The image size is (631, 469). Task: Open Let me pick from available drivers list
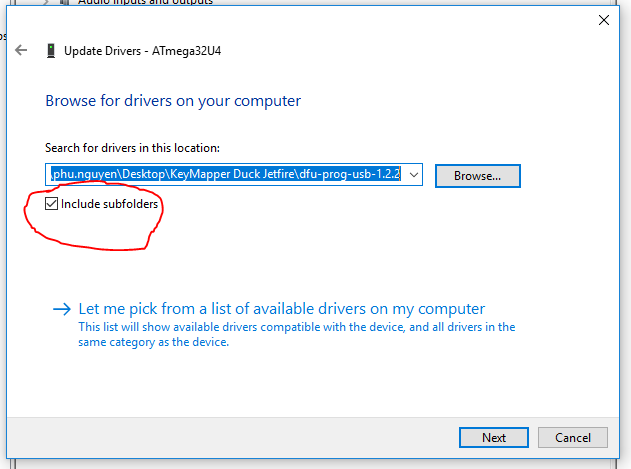pos(281,309)
